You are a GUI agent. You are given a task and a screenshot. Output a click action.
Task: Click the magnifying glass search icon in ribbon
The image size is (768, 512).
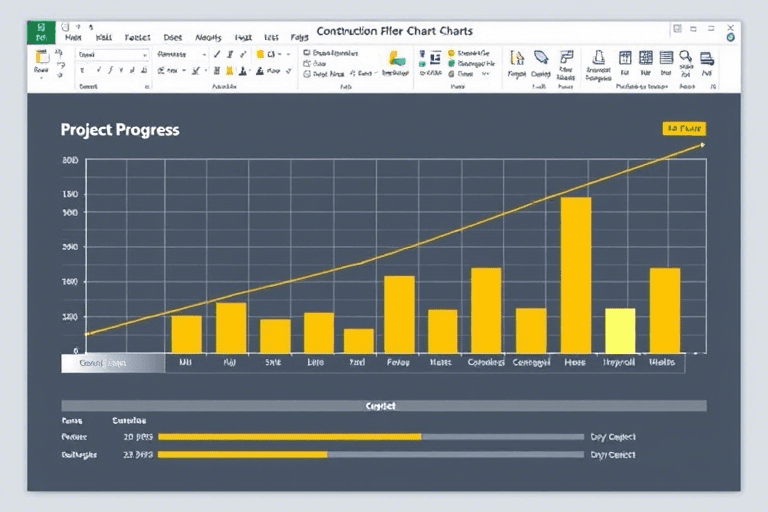pos(686,58)
